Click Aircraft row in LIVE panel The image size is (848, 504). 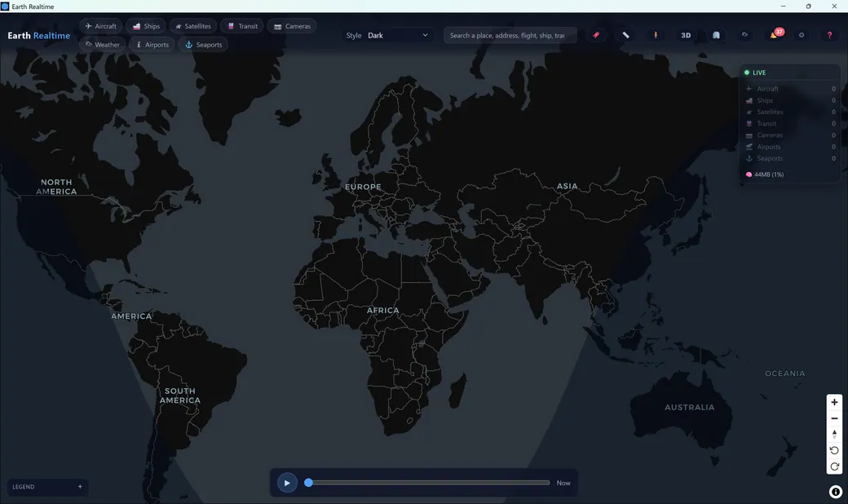790,89
